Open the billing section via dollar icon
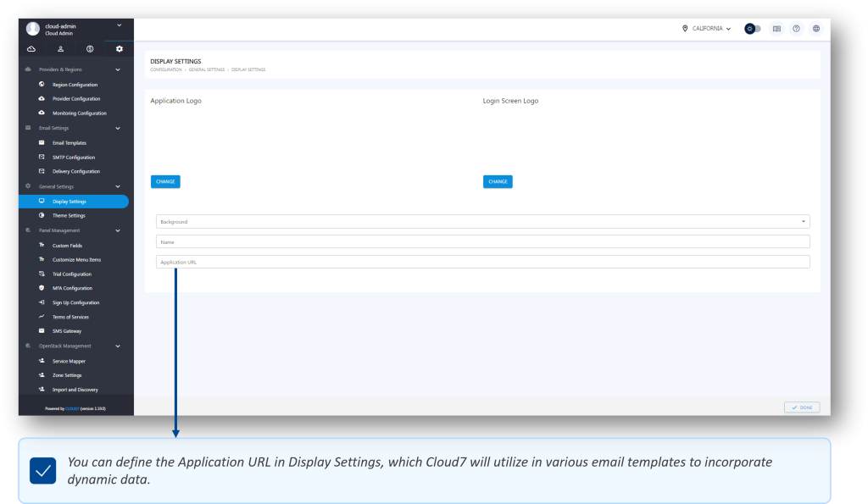This screenshot has width=868, height=504. pos(89,48)
